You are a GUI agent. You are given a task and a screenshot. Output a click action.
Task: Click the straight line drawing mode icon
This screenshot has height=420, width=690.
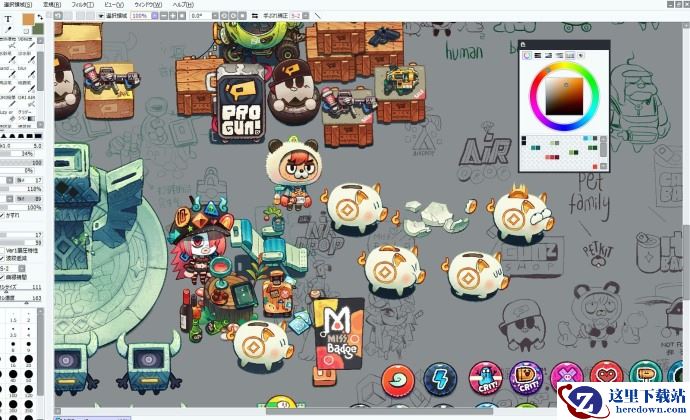point(317,16)
